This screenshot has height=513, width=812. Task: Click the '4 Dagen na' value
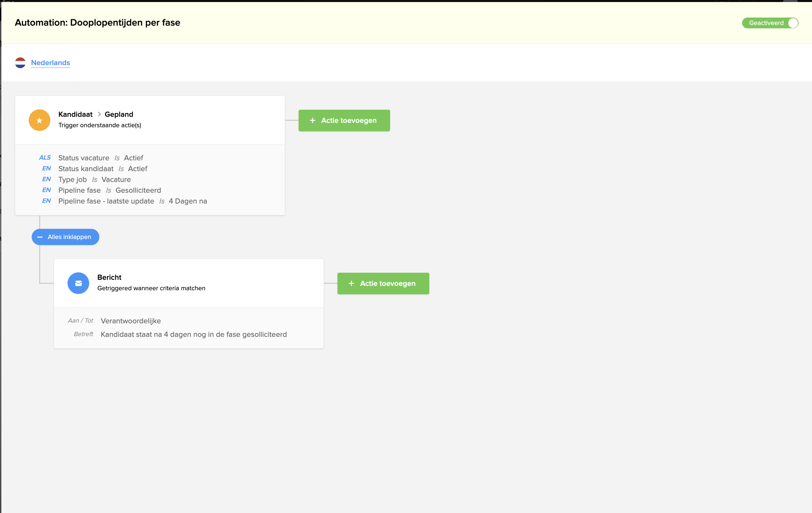click(188, 201)
